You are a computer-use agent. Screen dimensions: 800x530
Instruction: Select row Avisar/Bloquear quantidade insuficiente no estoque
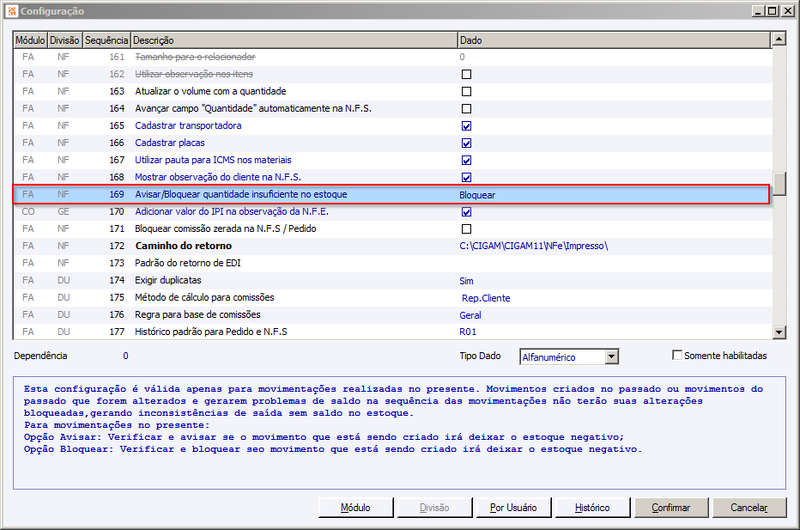(x=391, y=194)
